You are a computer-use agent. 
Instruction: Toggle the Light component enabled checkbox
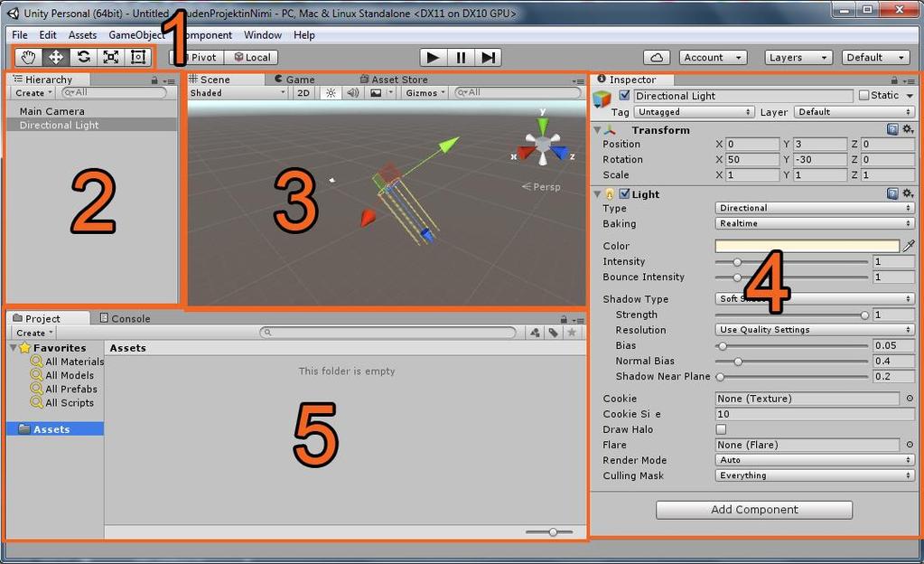pos(625,193)
